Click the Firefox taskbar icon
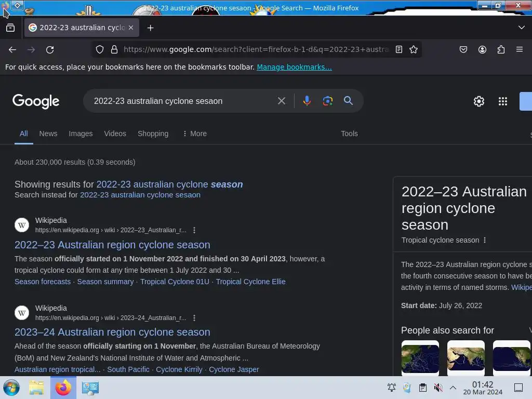The image size is (532, 399). pos(63,388)
